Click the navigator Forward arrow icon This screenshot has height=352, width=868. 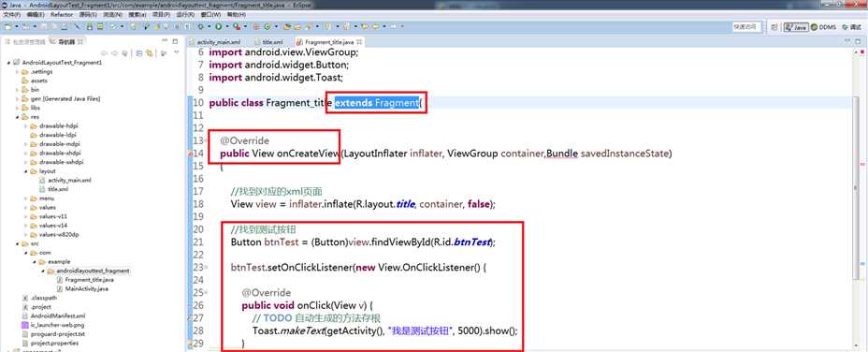pyautogui.click(x=114, y=53)
